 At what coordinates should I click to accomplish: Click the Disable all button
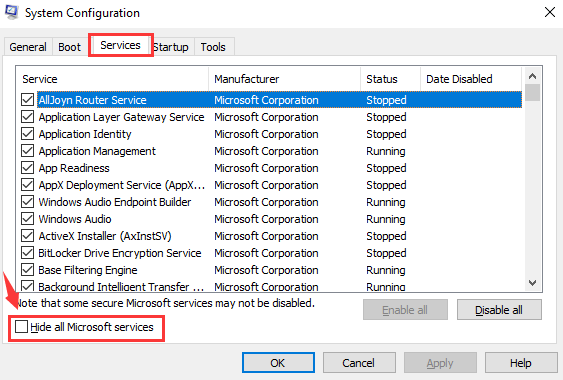[x=499, y=310]
